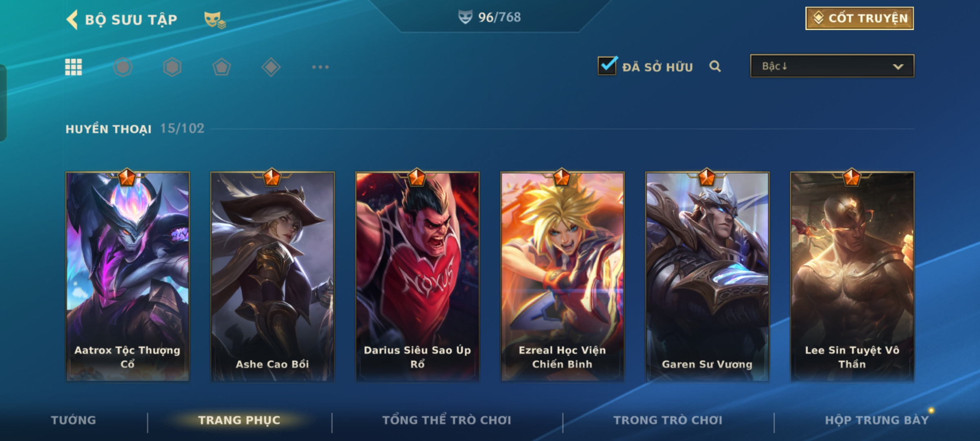Open Aatrox Tộc Thượng Cổ skin card
Viewport: 980px width, 441px height.
pyautogui.click(x=127, y=277)
